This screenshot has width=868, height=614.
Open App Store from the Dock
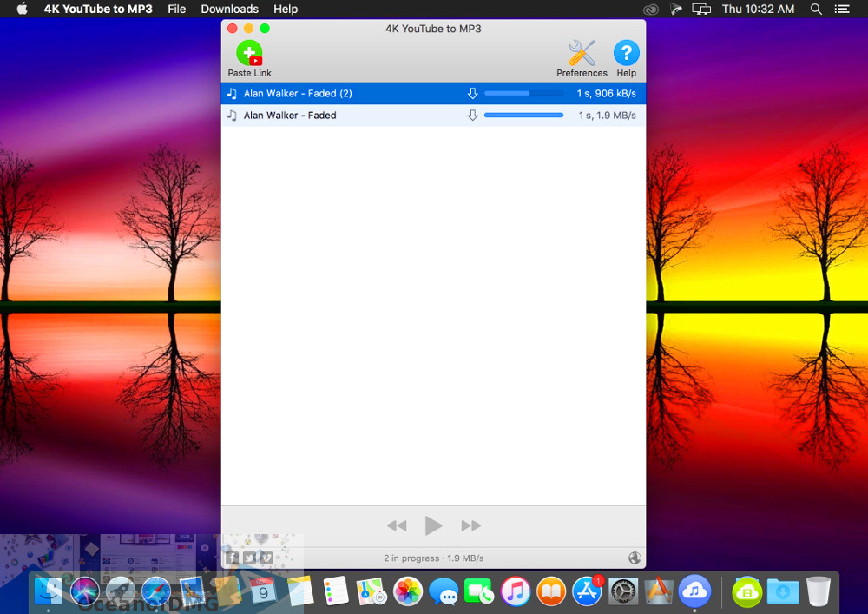coord(587,591)
